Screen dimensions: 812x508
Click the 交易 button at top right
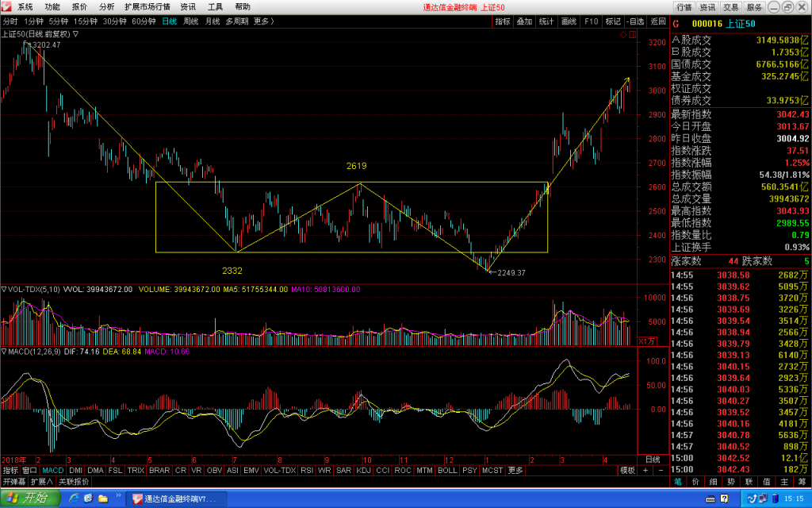click(730, 7)
